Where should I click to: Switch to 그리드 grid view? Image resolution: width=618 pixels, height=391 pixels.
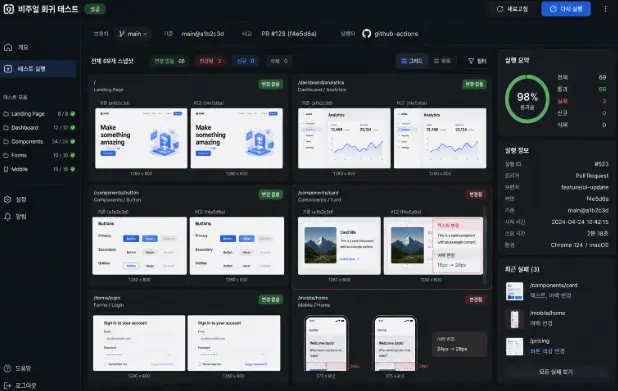pyautogui.click(x=411, y=61)
